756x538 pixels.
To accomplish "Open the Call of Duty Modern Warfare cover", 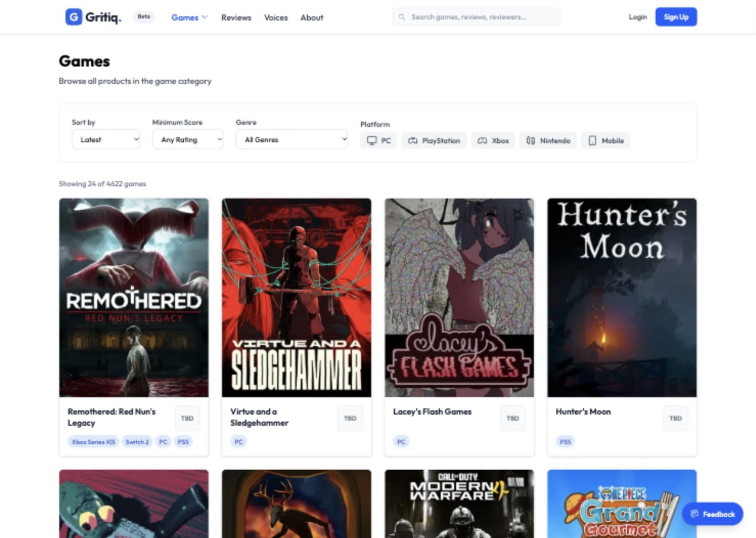I will coord(459,504).
